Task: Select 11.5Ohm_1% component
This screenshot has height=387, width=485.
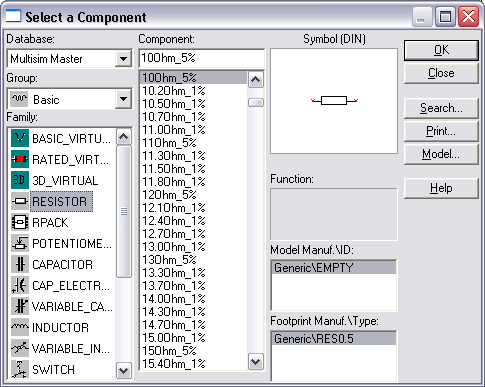Action: 193,169
